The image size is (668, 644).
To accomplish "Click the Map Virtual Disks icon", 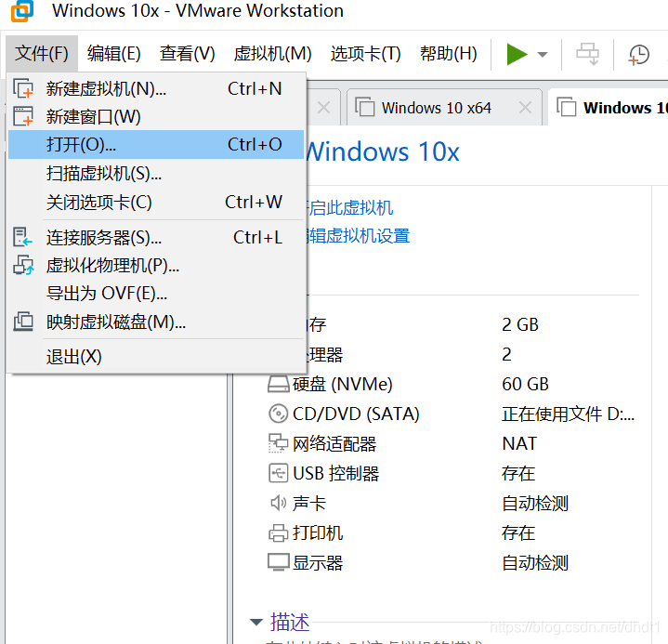I will pyautogui.click(x=23, y=322).
